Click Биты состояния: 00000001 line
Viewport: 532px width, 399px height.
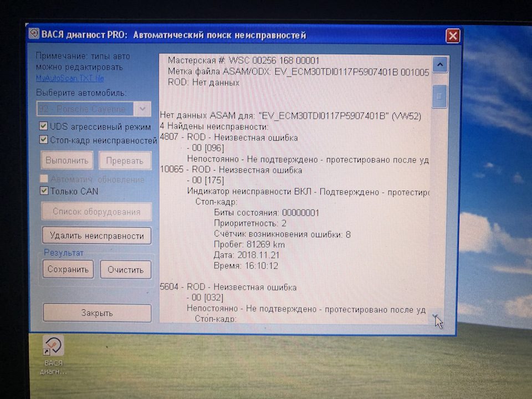pyautogui.click(x=267, y=213)
